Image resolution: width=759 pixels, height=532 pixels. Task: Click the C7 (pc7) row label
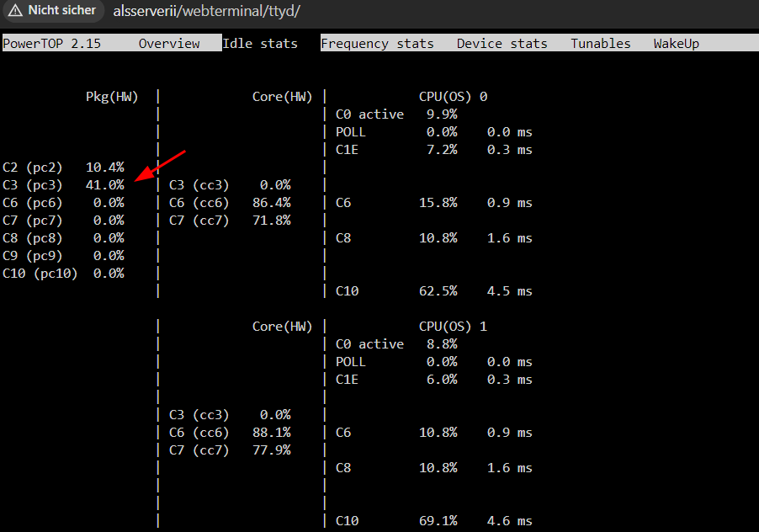[33, 221]
